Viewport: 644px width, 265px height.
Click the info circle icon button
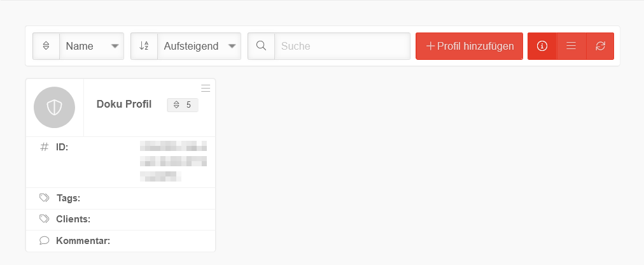[x=542, y=46]
